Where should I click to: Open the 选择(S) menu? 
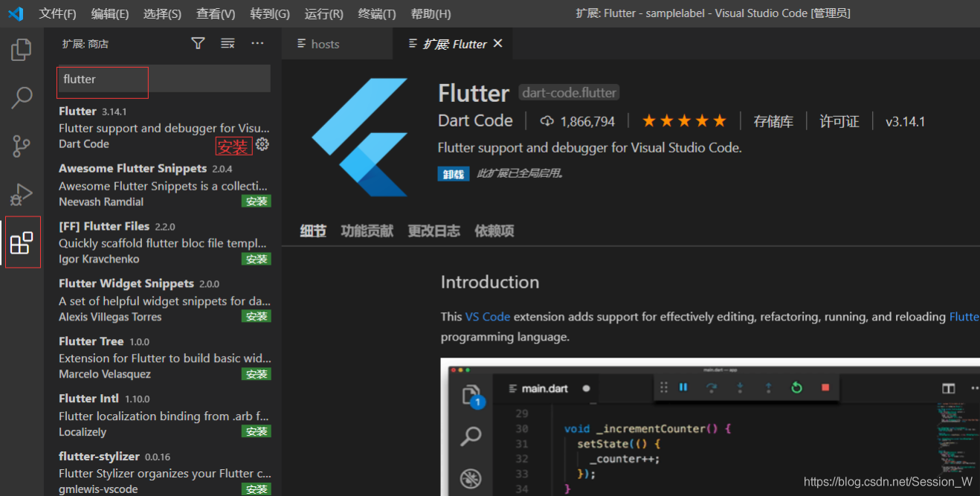[162, 13]
